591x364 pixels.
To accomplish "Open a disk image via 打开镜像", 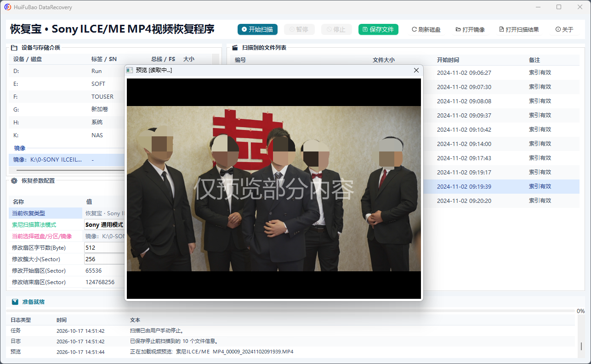I will (470, 29).
